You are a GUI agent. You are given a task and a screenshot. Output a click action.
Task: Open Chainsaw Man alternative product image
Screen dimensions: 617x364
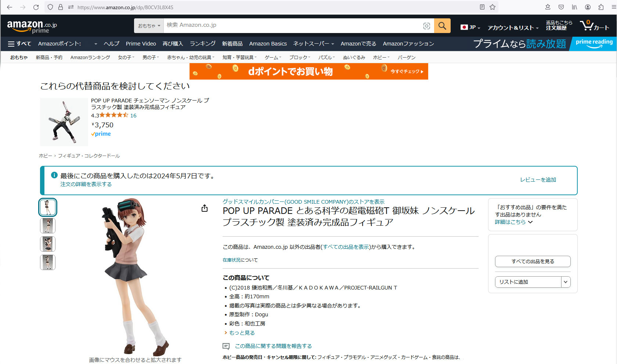[x=64, y=122]
